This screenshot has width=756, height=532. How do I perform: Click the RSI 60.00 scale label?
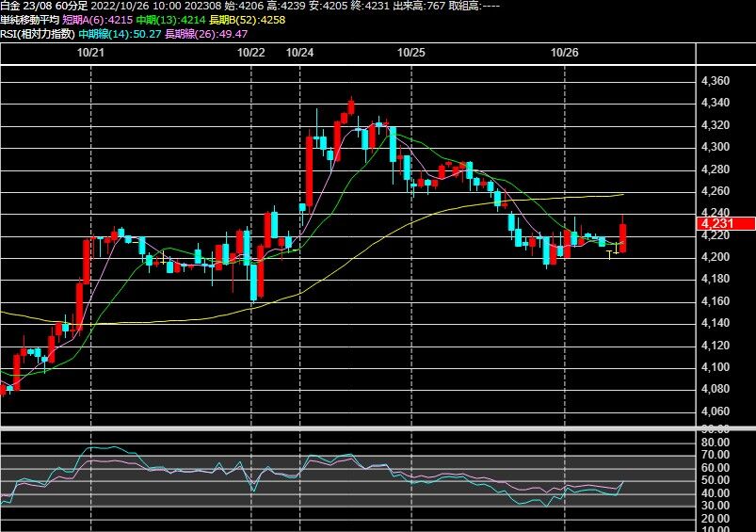pyautogui.click(x=716, y=468)
